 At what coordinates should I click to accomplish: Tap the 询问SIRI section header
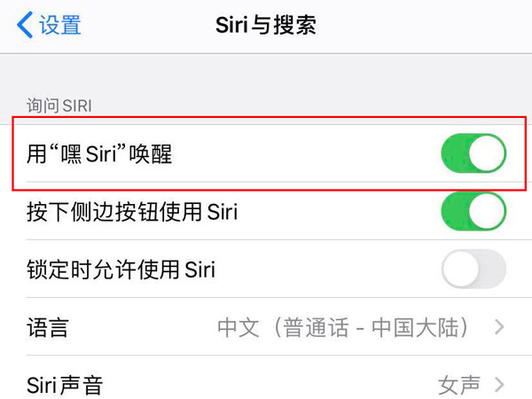tap(59, 106)
